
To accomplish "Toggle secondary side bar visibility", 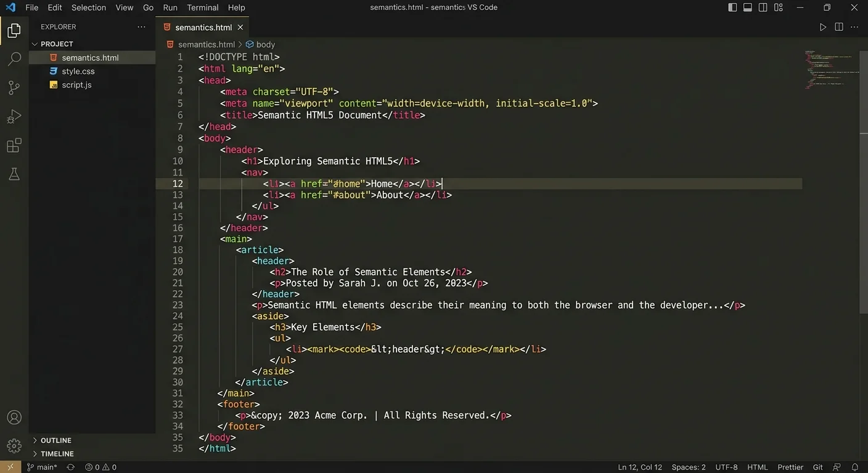I will pos(763,7).
